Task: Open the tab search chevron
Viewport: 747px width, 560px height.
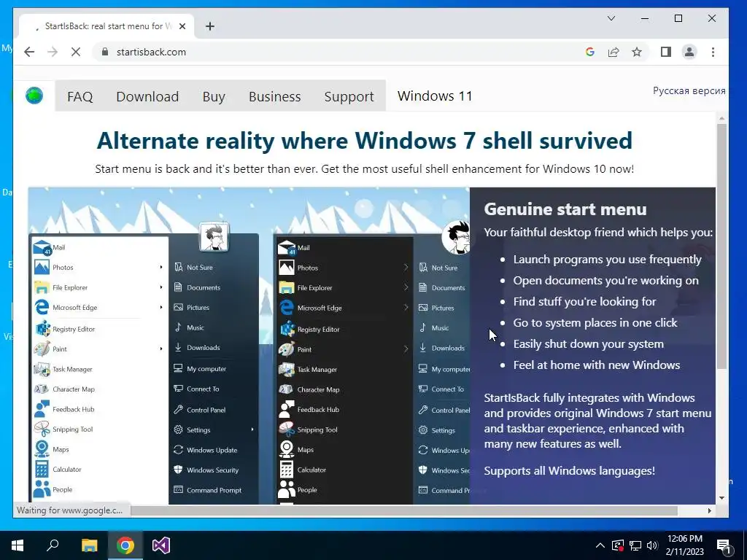Action: coord(611,18)
